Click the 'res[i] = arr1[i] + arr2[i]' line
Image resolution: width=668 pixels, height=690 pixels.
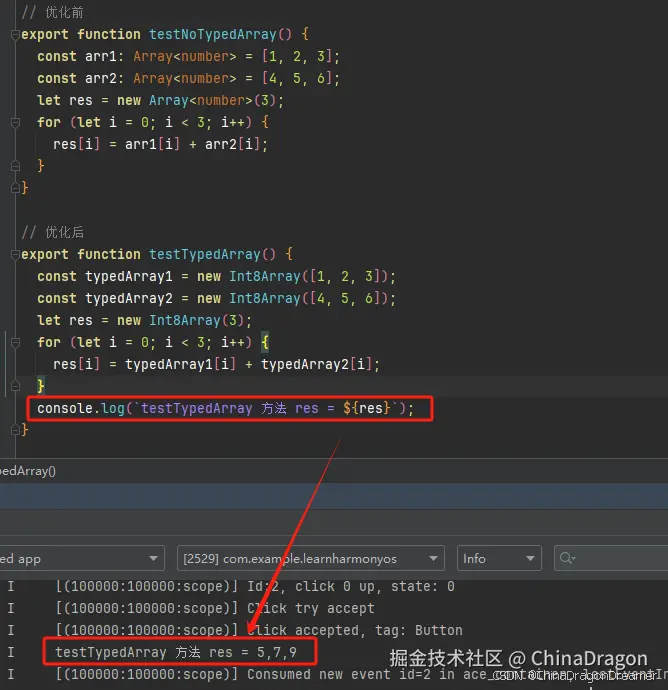pyautogui.click(x=160, y=144)
